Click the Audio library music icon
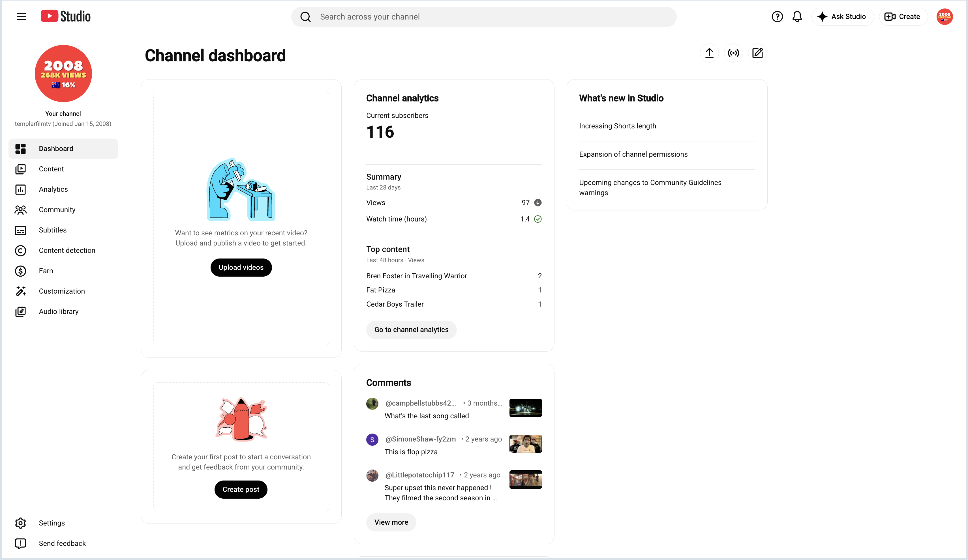 pos(20,311)
